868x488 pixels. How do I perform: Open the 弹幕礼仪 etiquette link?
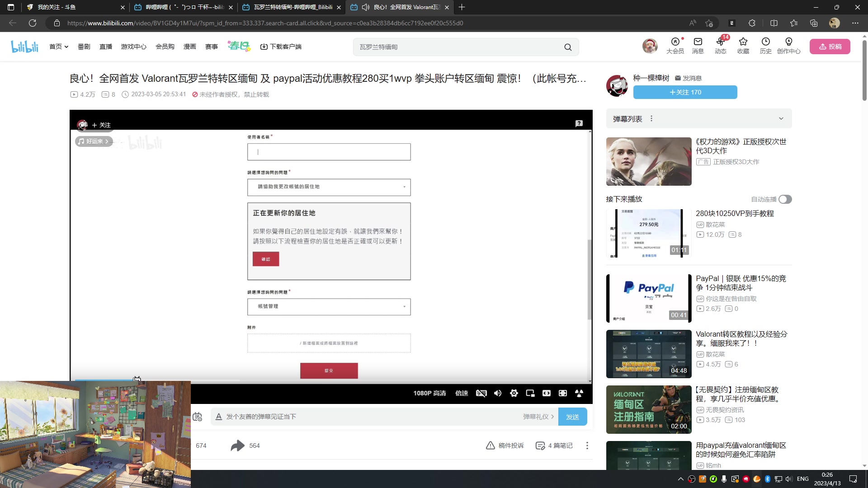(538, 417)
